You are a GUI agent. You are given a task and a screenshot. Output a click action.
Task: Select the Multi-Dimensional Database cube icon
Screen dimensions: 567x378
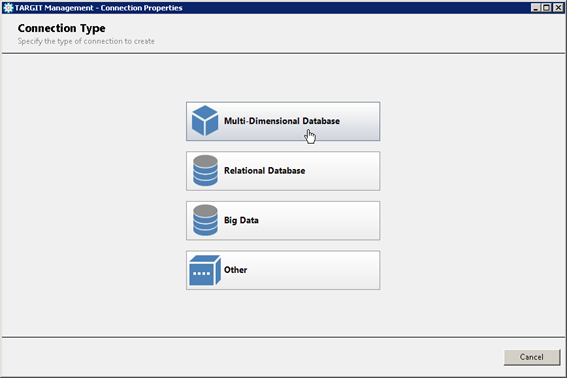(x=205, y=121)
